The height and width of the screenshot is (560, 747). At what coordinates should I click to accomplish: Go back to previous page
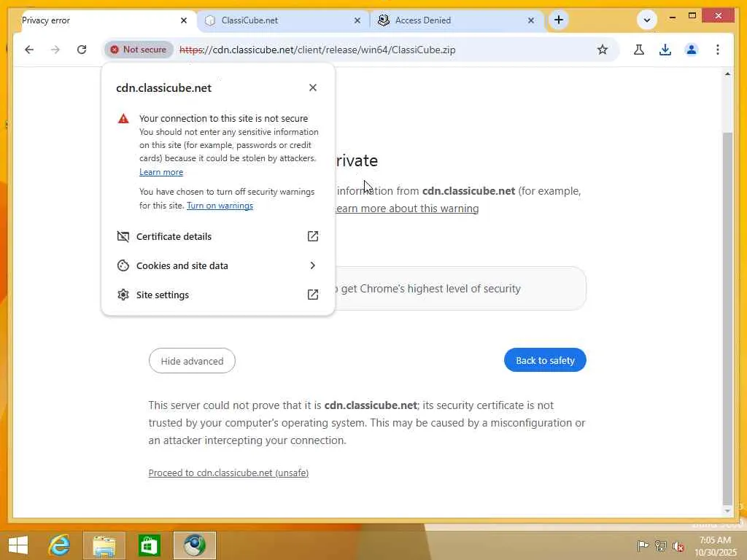(29, 50)
